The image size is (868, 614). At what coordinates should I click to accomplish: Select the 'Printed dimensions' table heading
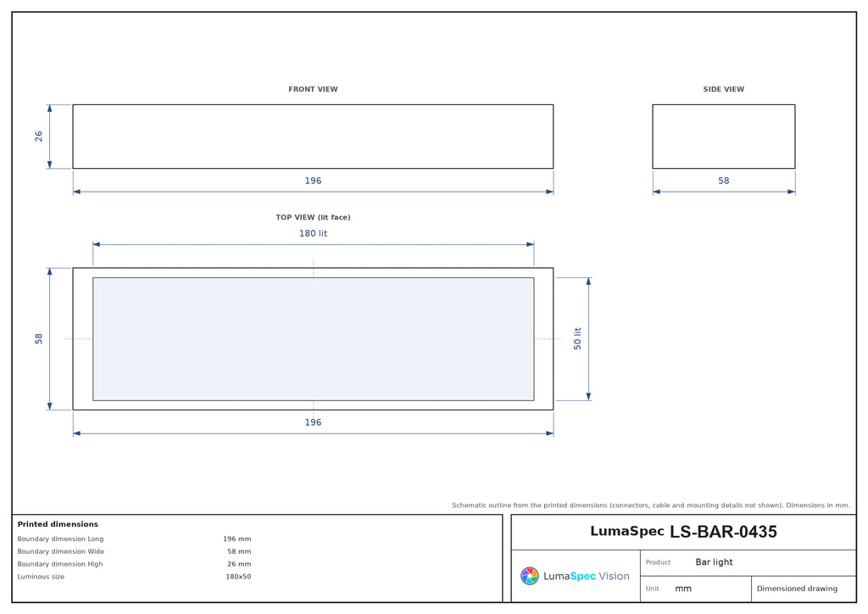coord(58,524)
